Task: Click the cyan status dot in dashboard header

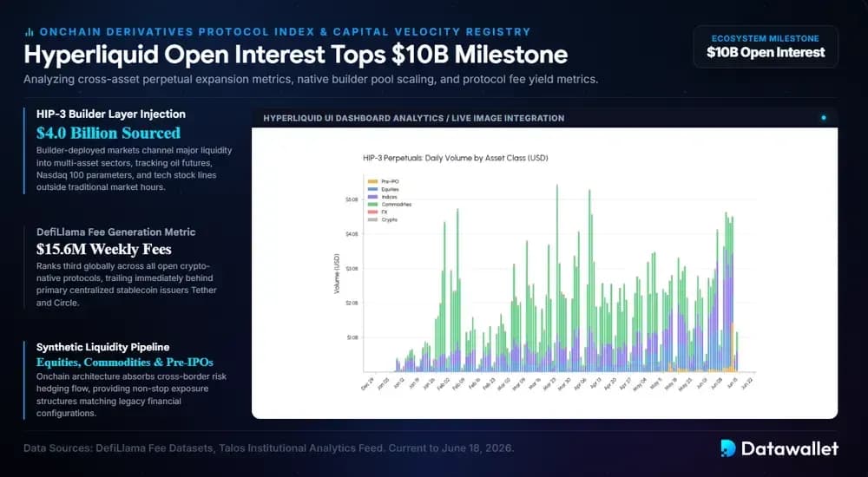Action: coord(824,118)
